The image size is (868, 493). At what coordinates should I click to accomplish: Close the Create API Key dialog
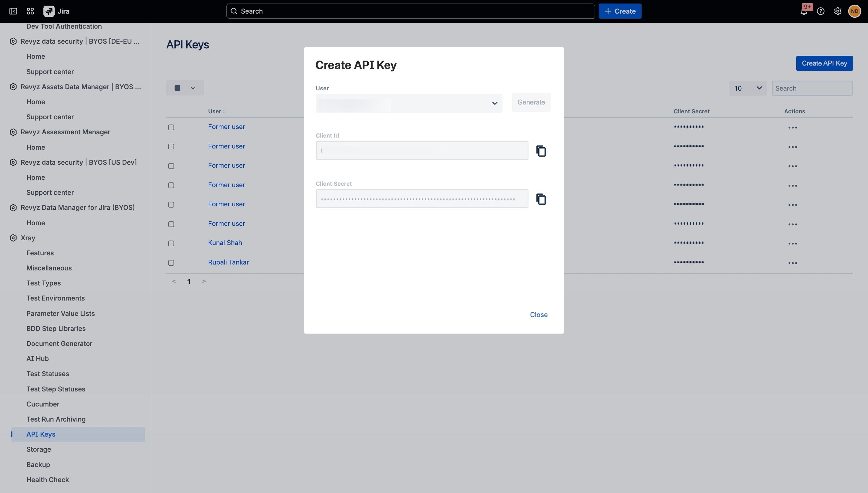539,315
